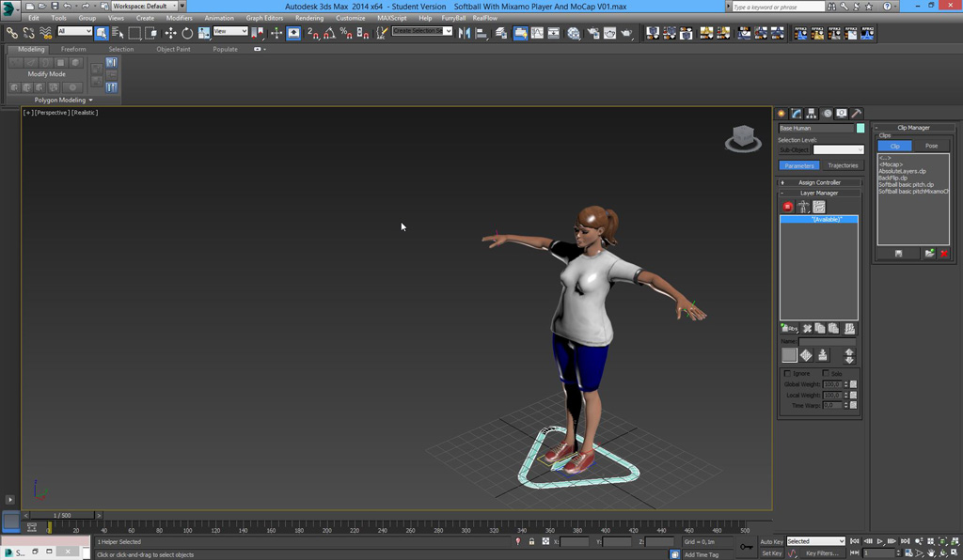Click the Render Setup icon

point(593,33)
